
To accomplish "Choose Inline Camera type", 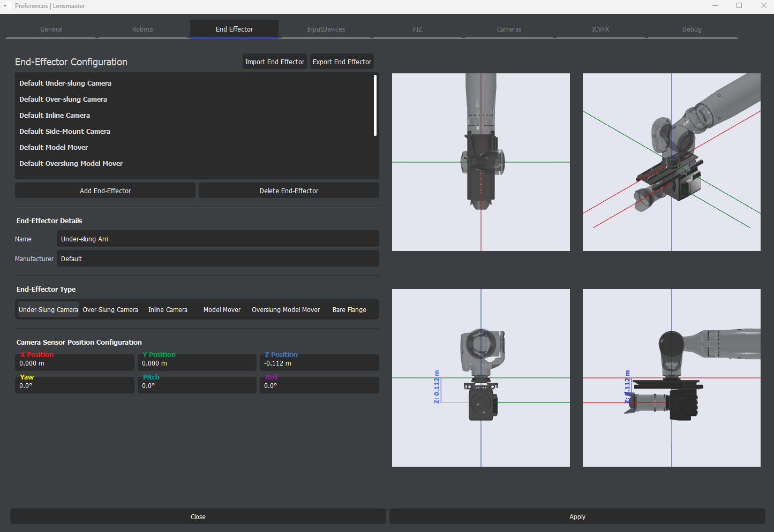I will (x=168, y=309).
